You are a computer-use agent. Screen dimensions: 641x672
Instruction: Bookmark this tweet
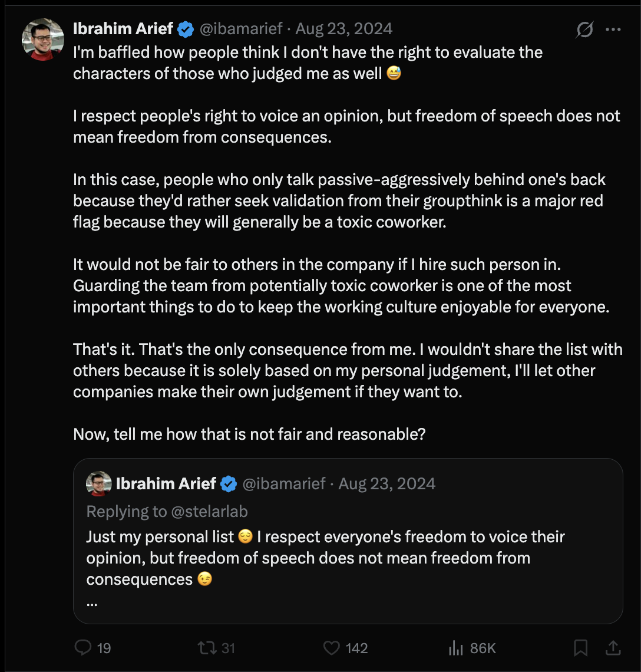point(580,648)
